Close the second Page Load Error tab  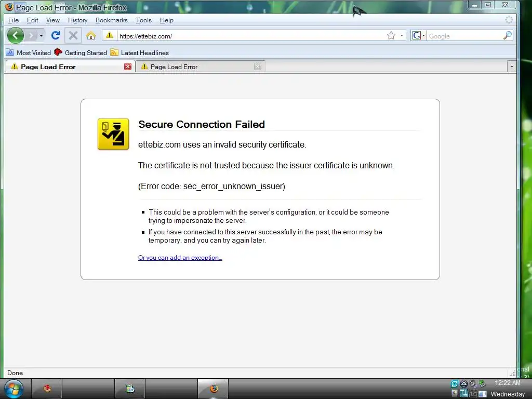tap(258, 66)
